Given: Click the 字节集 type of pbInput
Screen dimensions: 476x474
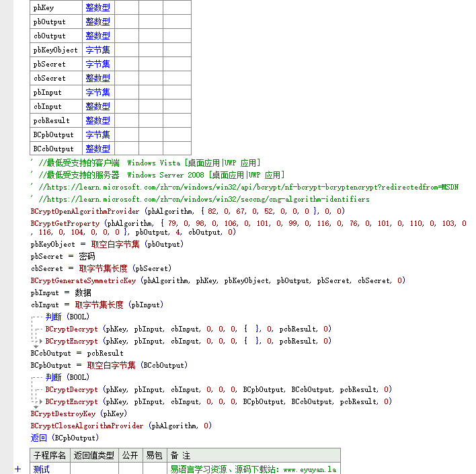Looking at the screenshot, I should tap(97, 92).
